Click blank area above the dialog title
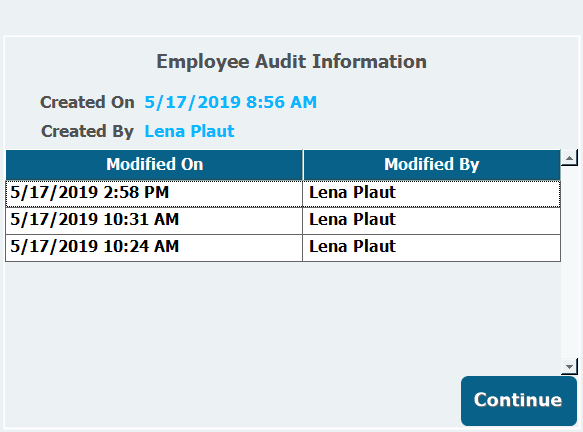This screenshot has width=583, height=432. (291, 18)
